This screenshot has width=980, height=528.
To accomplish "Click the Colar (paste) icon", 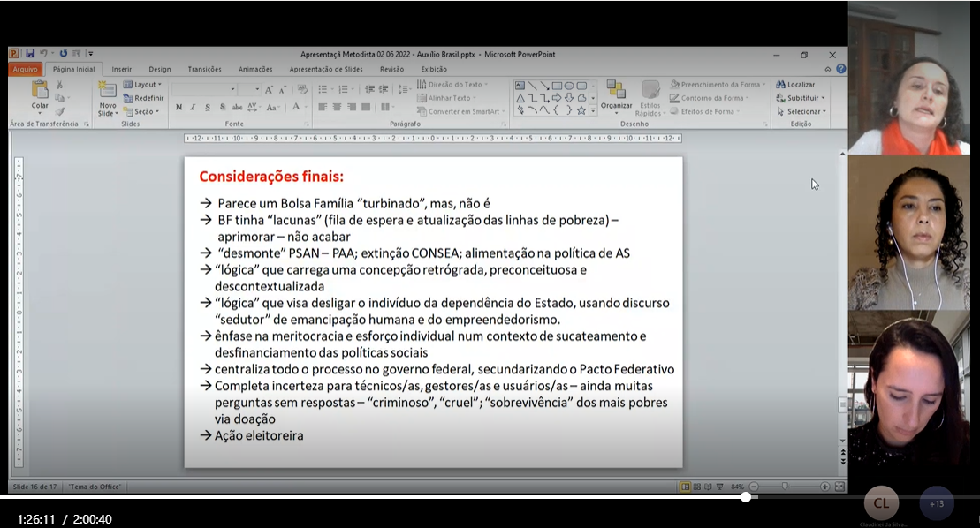I will 40,90.
